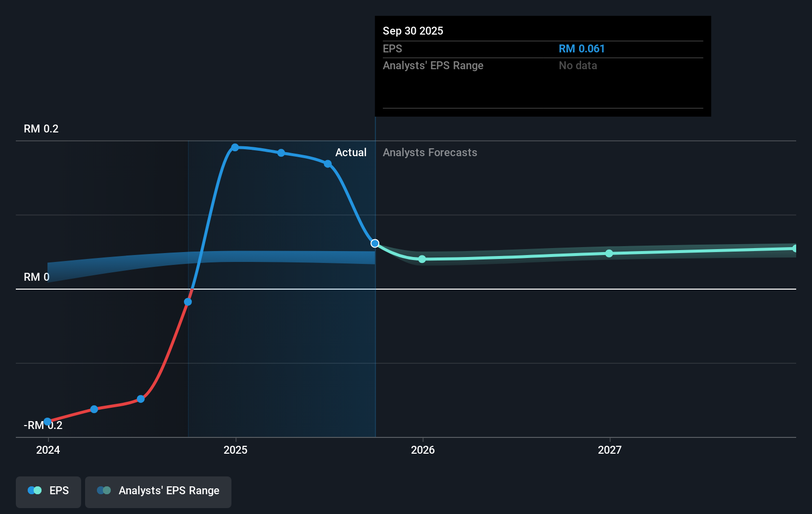Viewport: 812px width, 514px height.
Task: Click the 'Analysts Forecasts' label
Action: [x=430, y=152]
